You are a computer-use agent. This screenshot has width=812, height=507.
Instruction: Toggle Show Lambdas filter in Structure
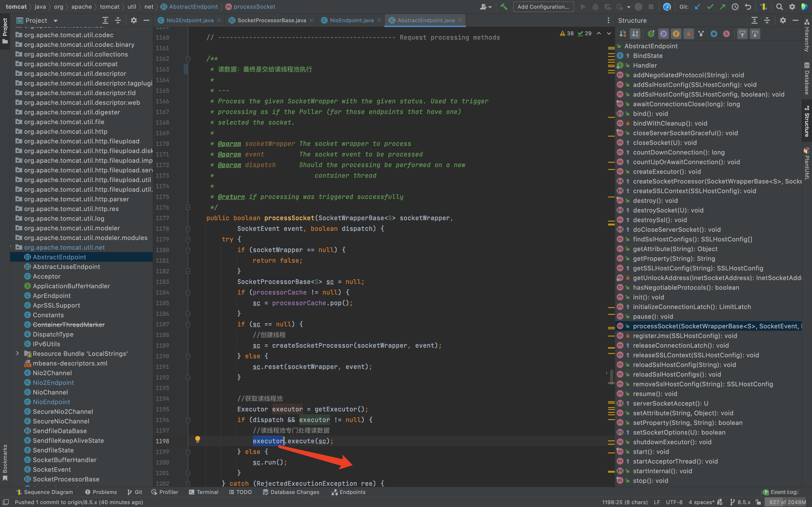pyautogui.click(x=726, y=34)
